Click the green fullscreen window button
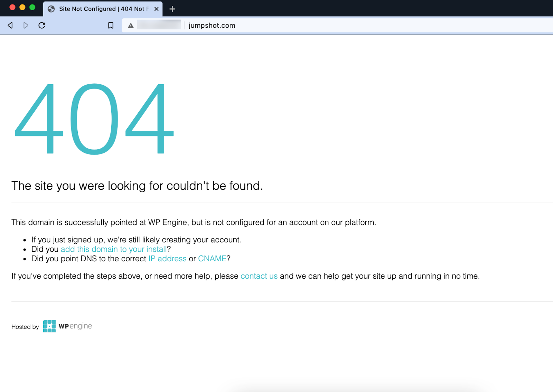Screen dimensions: 553x392 32,7
